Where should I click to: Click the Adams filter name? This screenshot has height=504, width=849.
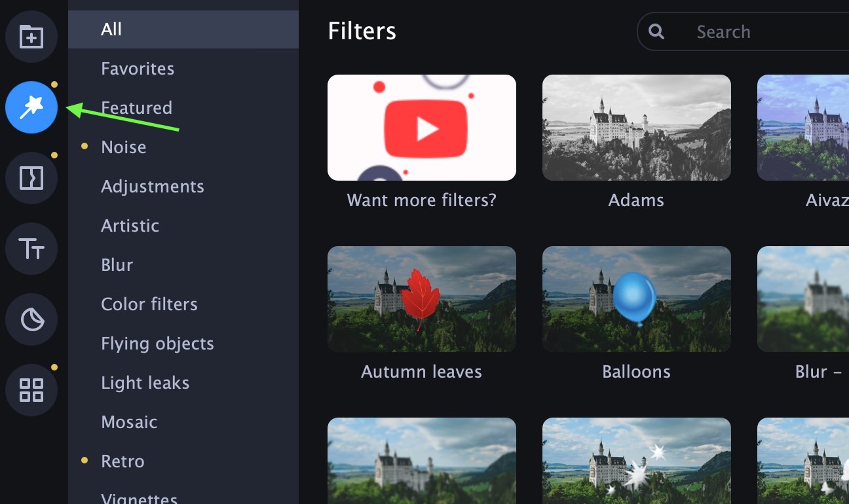coord(637,200)
